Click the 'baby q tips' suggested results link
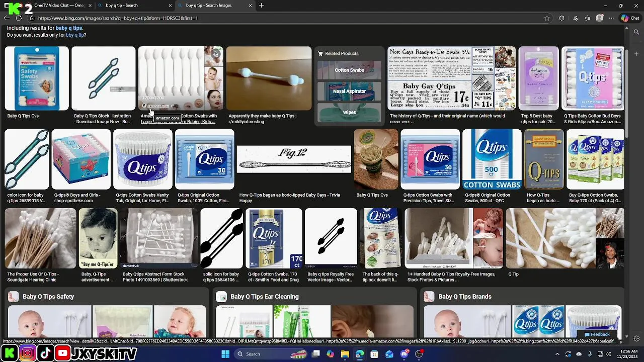 [x=69, y=28]
